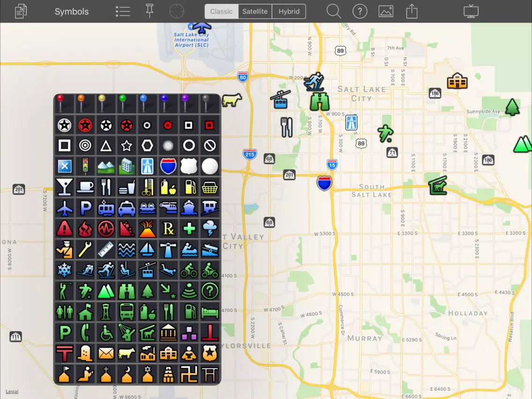This screenshot has height=399, width=532.
Task: Choose the blue X box symbol
Action: pos(65,166)
